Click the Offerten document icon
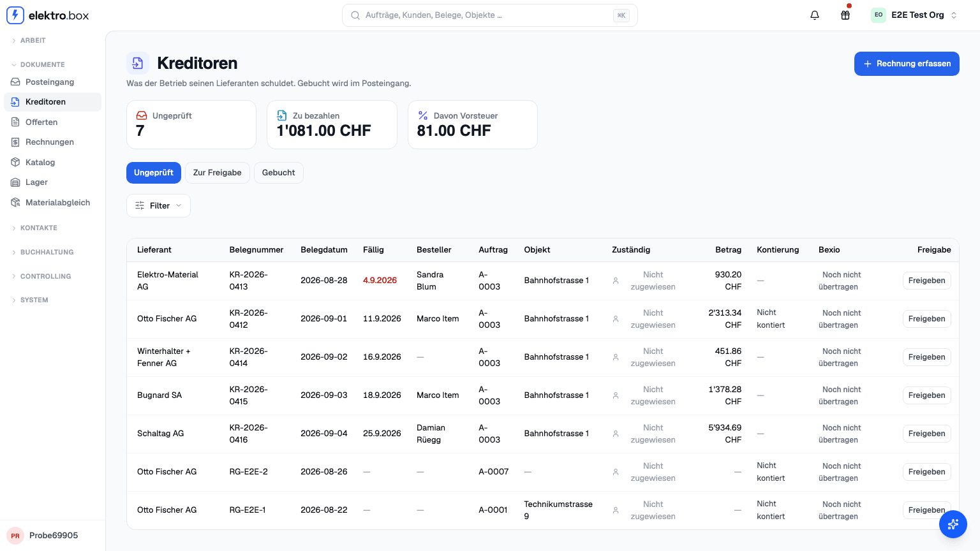Image resolution: width=980 pixels, height=551 pixels. pos(15,122)
